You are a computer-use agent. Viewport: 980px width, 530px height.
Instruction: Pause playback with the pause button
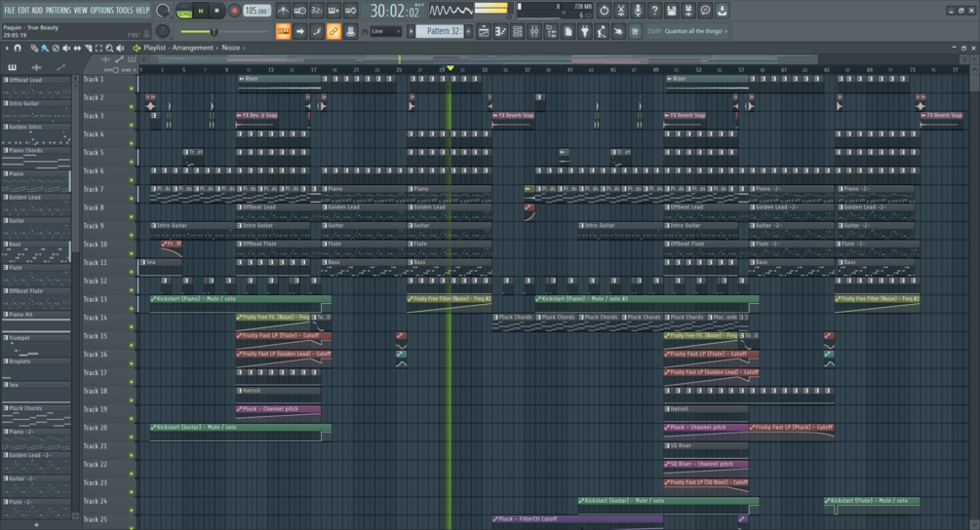pyautogui.click(x=201, y=11)
